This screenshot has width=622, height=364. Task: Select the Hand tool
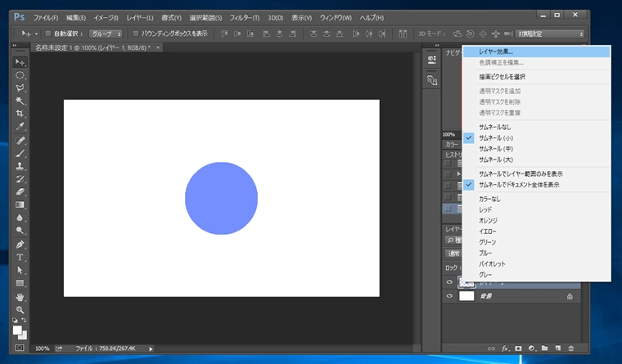tap(20, 297)
